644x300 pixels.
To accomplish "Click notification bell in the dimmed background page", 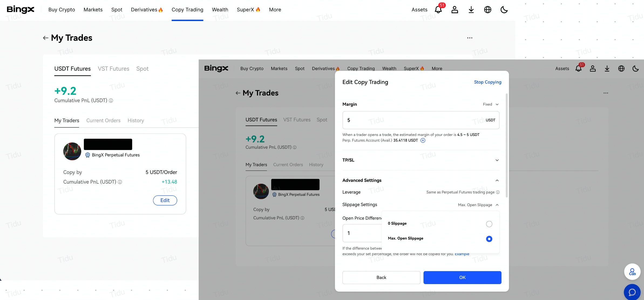I will tap(578, 69).
